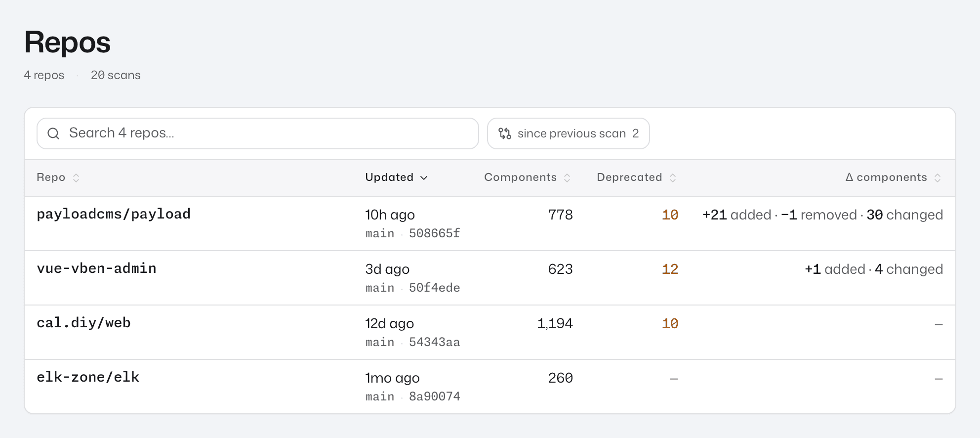980x438 pixels.
Task: Click the 778 components count
Action: 561,215
